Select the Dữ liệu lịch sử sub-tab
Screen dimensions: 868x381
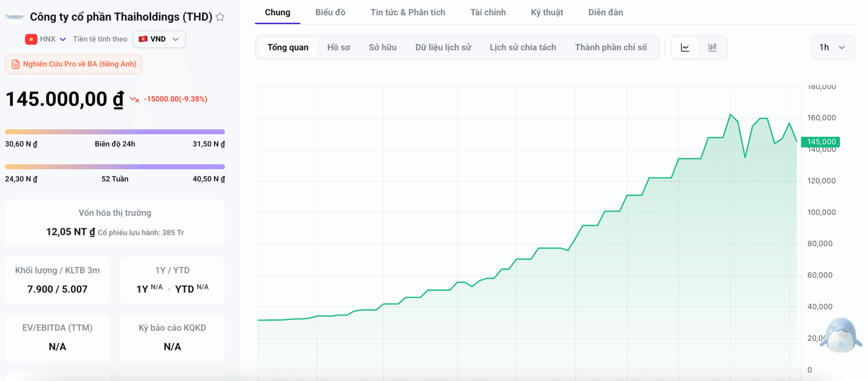[443, 48]
